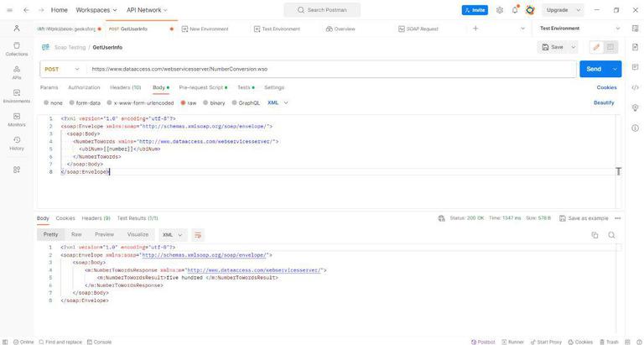Copy the response body with copy icon
The image size is (644, 345).
tap(595, 235)
